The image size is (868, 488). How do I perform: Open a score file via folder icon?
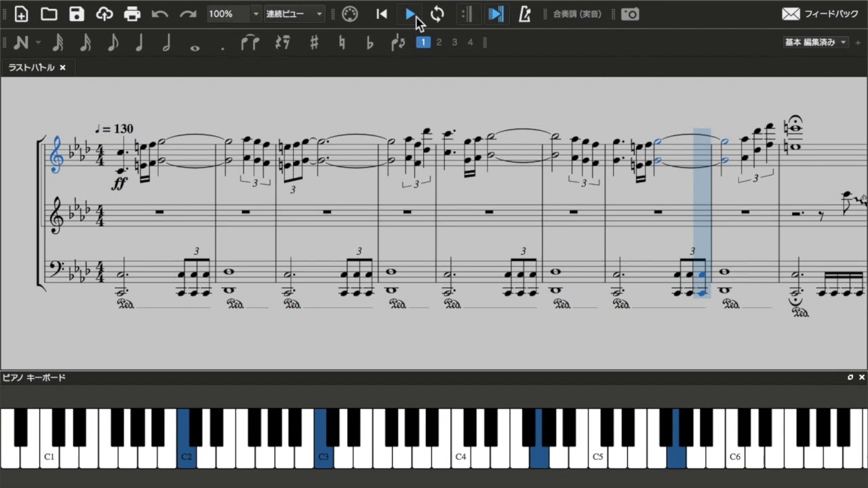point(49,14)
